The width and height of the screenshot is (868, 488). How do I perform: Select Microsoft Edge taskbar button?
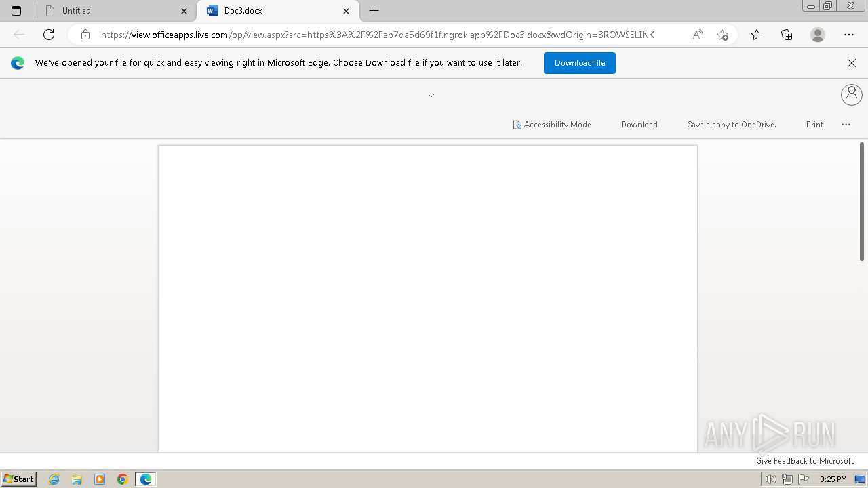pos(146,479)
